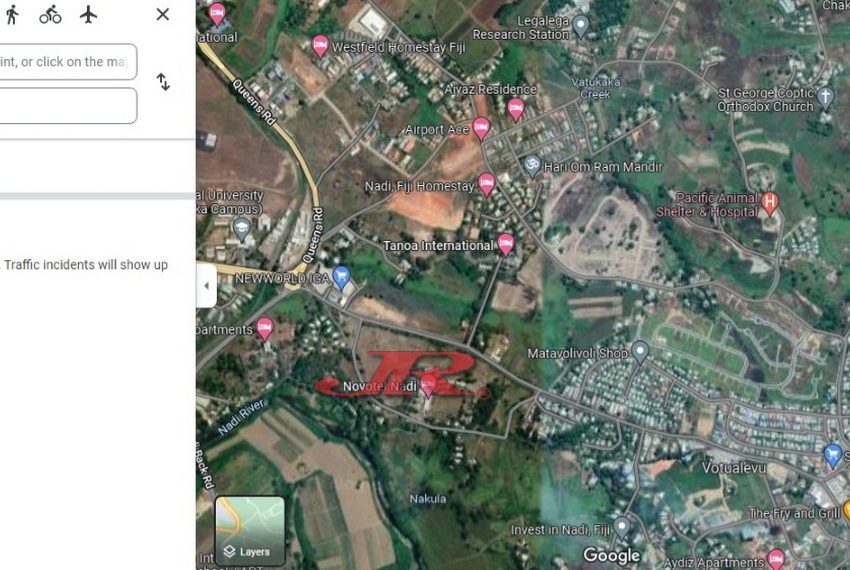Click university campus graduation cap marker
The height and width of the screenshot is (570, 850).
241,229
